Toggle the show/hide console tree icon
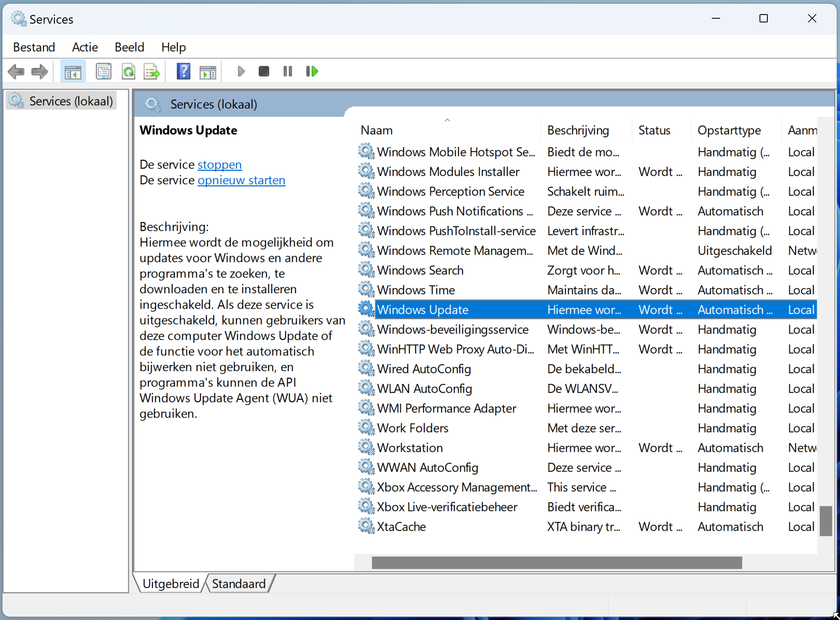This screenshot has width=840, height=620. 73,71
